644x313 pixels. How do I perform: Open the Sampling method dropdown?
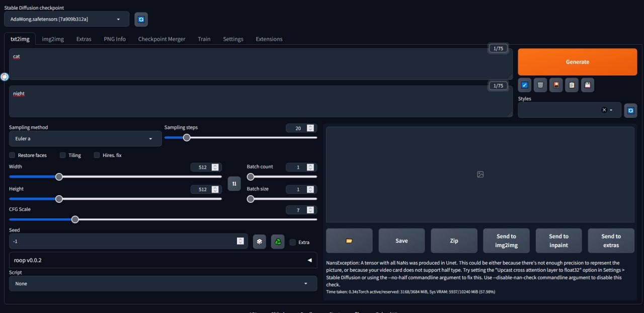point(85,139)
